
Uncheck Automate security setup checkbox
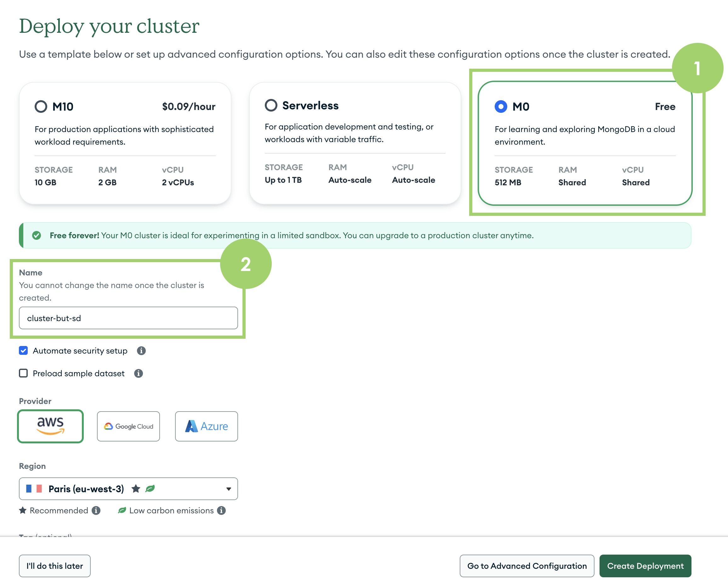pos(23,351)
